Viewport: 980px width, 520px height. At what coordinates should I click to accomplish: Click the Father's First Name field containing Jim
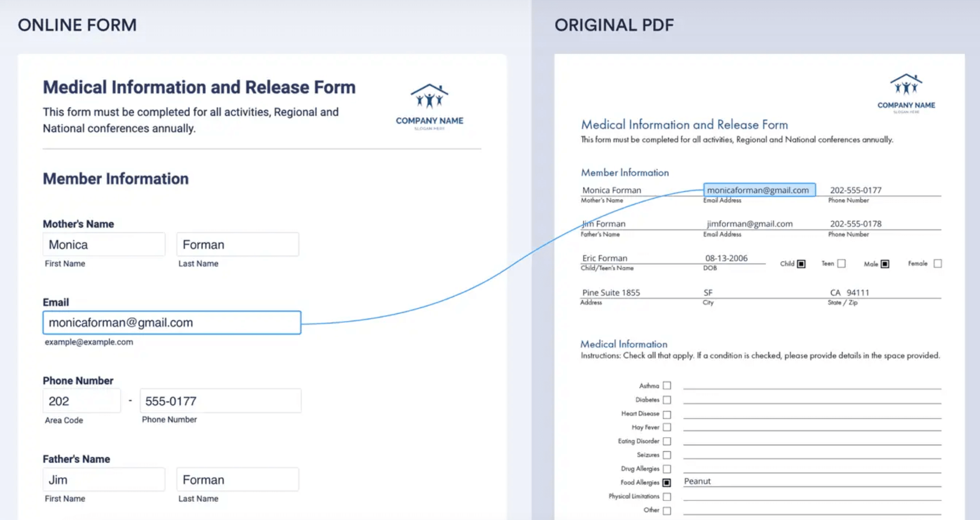(104, 479)
